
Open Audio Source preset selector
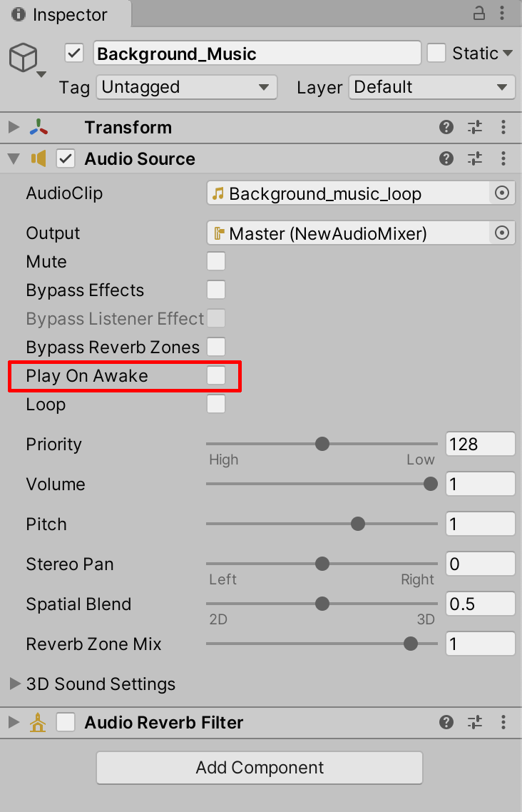point(475,158)
